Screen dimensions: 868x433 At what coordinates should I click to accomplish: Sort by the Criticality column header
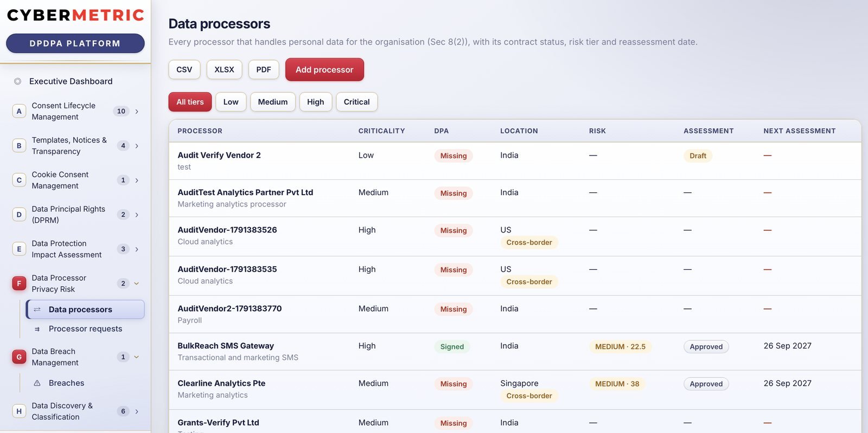(x=381, y=131)
